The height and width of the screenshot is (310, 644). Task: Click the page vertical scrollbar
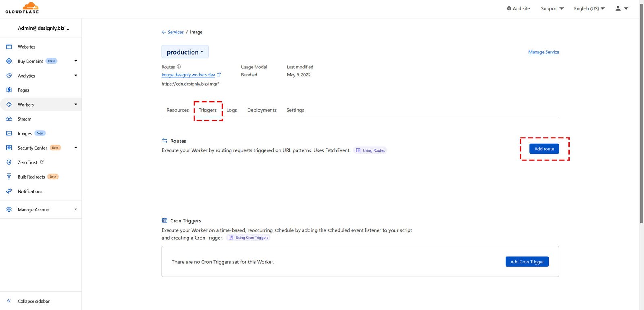641,121
